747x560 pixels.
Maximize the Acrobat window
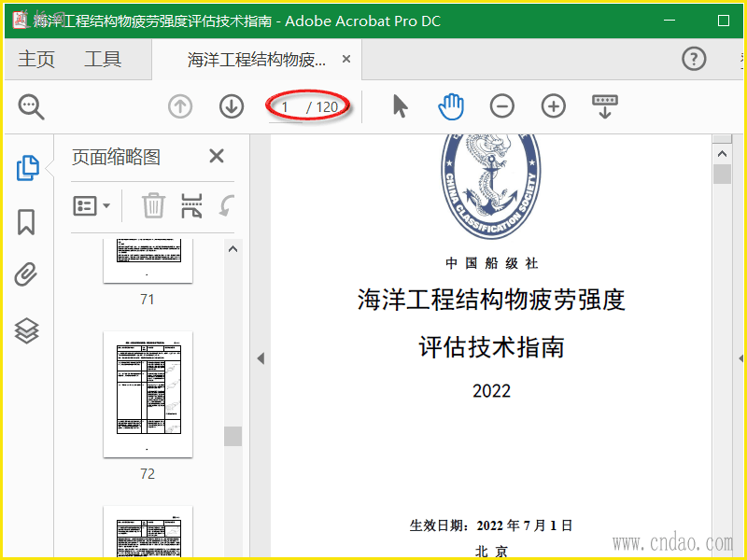tap(723, 21)
